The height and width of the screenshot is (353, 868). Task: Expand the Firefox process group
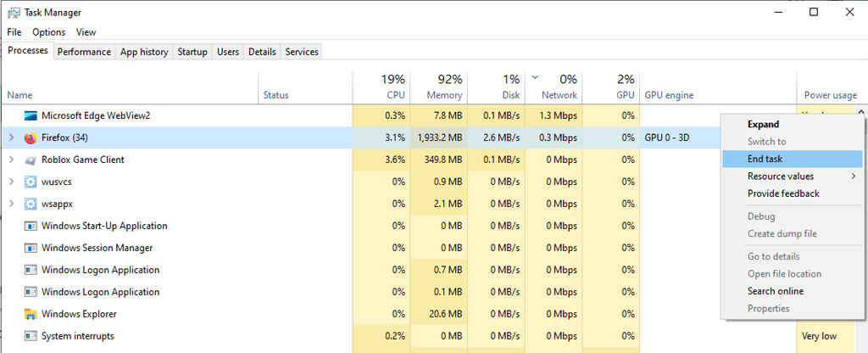pos(11,137)
